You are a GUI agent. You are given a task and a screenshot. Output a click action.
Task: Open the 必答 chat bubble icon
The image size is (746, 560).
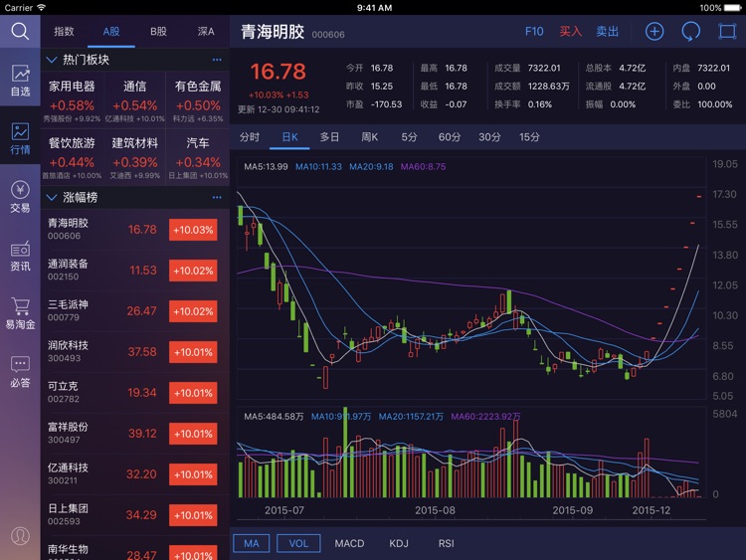[20, 372]
